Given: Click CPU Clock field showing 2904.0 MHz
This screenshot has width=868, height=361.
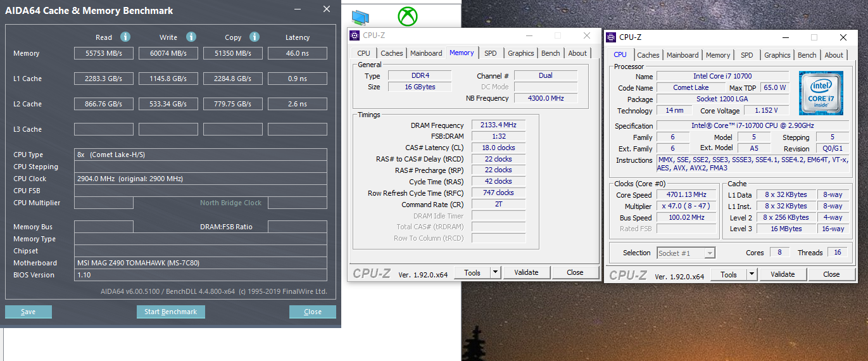Looking at the screenshot, I should (201, 179).
